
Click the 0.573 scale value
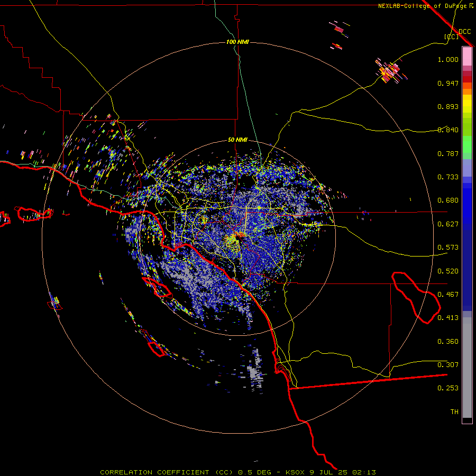point(448,248)
